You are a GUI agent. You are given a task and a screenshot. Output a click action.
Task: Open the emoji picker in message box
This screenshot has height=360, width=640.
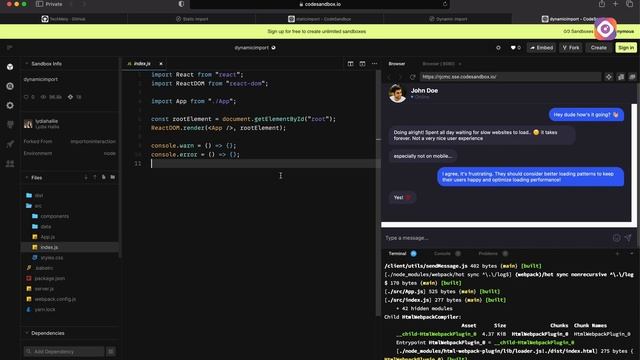pos(616,238)
